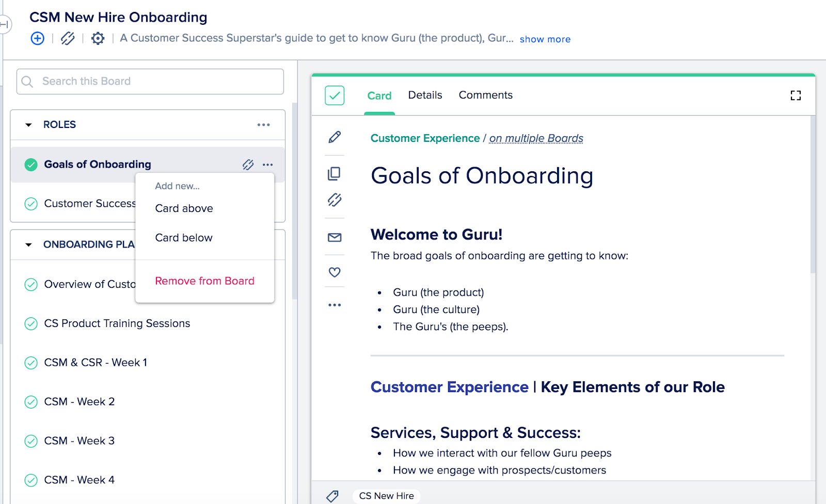Click the collapse sidebar icon at far left

5,24
